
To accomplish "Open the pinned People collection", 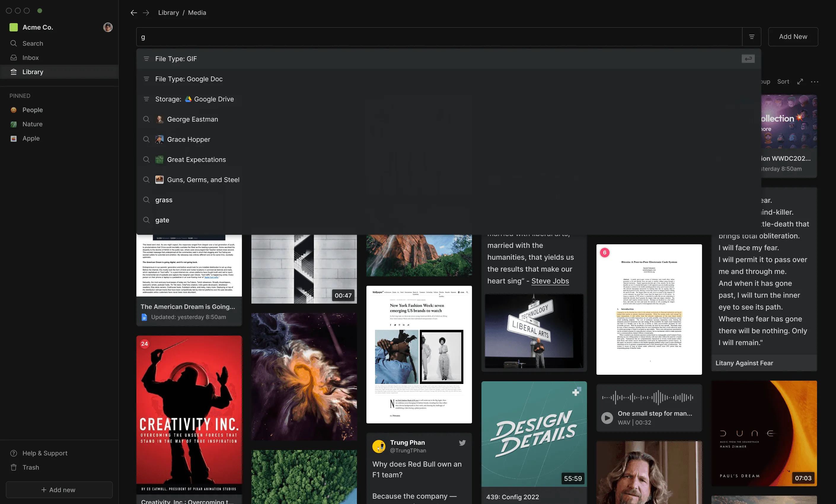I will click(x=59, y=110).
